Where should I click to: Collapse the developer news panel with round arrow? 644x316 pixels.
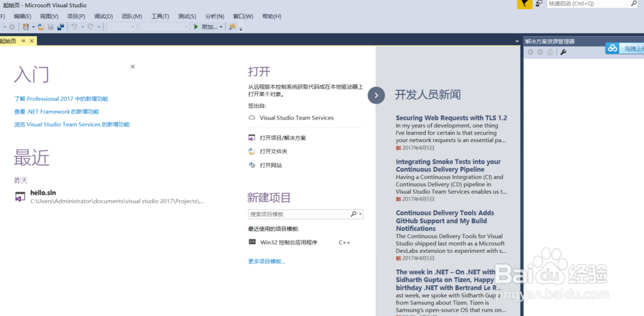click(376, 96)
